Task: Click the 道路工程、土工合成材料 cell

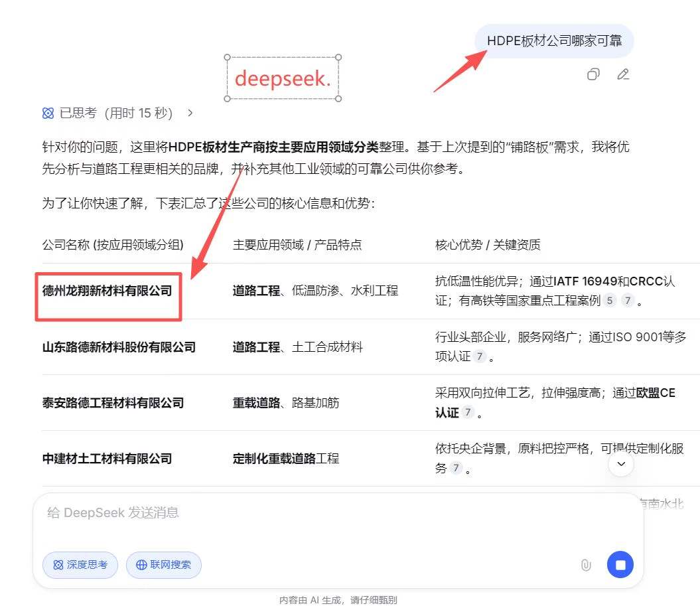Action: (298, 347)
